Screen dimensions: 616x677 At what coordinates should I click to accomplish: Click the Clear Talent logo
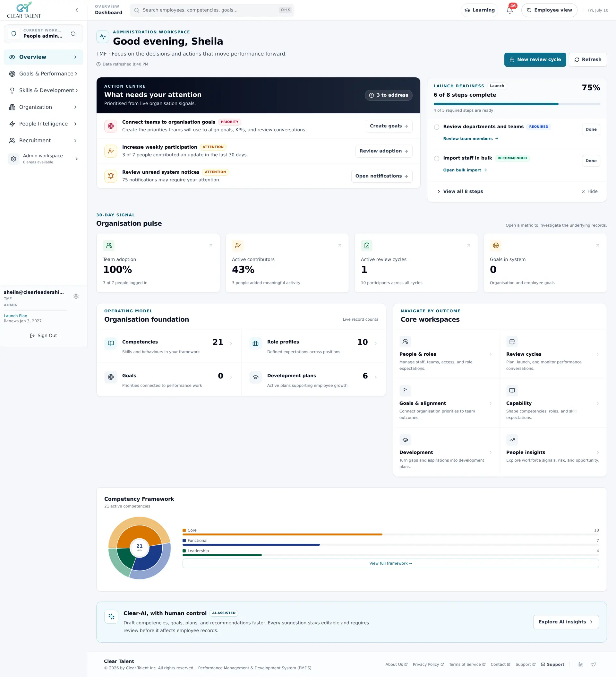click(x=24, y=10)
